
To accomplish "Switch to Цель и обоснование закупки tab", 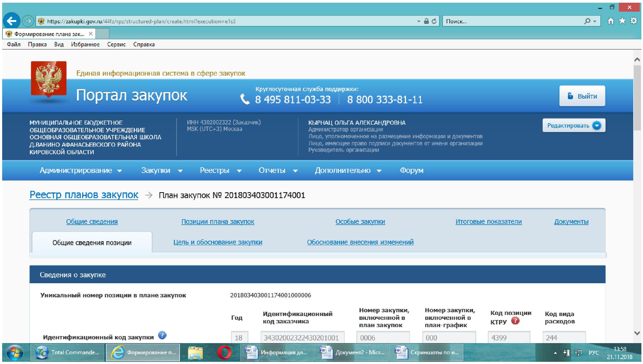I will pyautogui.click(x=217, y=242).
